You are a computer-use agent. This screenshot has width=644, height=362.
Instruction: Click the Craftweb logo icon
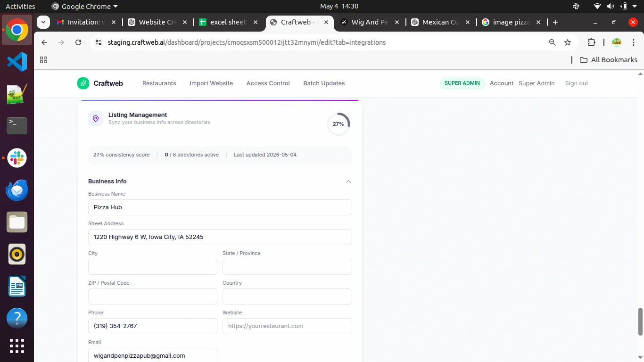pyautogui.click(x=83, y=83)
